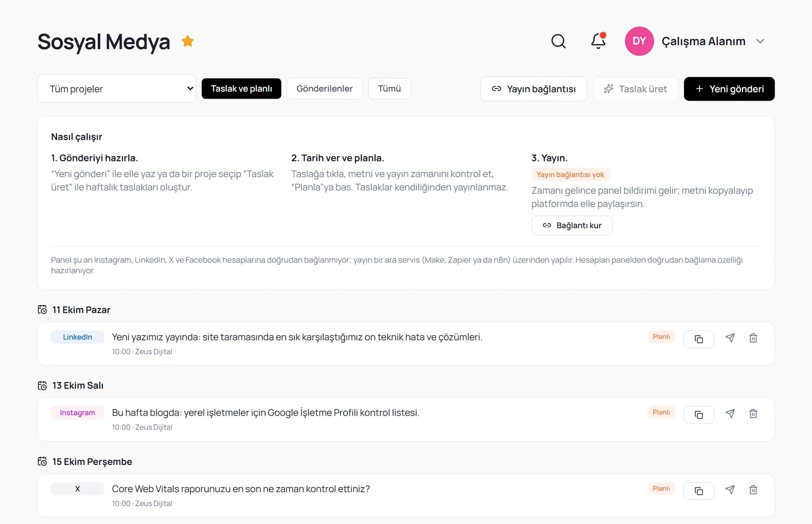Send the X post now
This screenshot has width=812, height=524.
point(730,490)
